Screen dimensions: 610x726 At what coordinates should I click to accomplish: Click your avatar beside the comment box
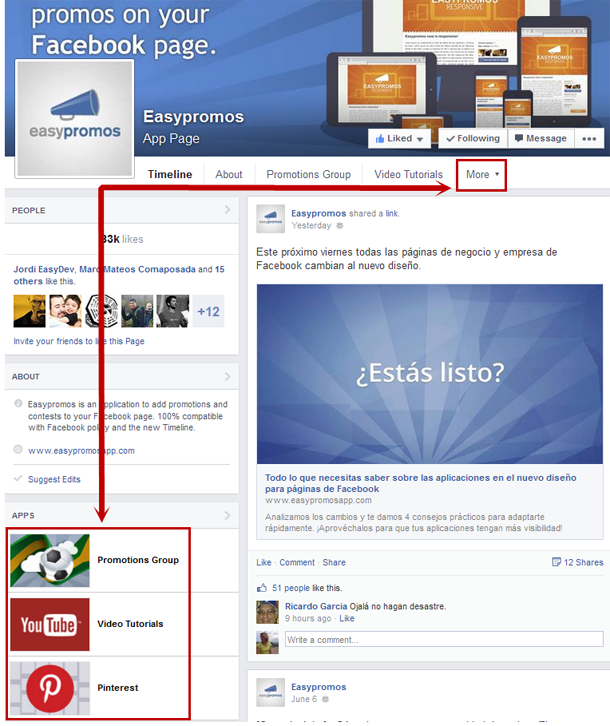268,643
